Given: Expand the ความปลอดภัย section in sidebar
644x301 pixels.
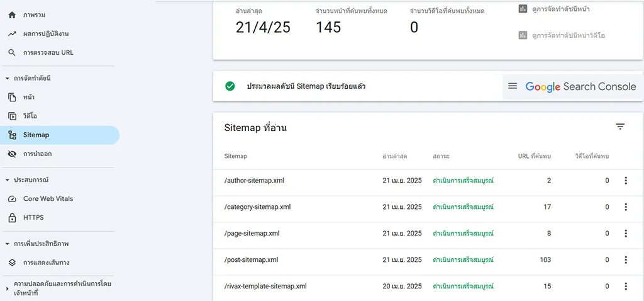Looking at the screenshot, I should [x=7, y=288].
